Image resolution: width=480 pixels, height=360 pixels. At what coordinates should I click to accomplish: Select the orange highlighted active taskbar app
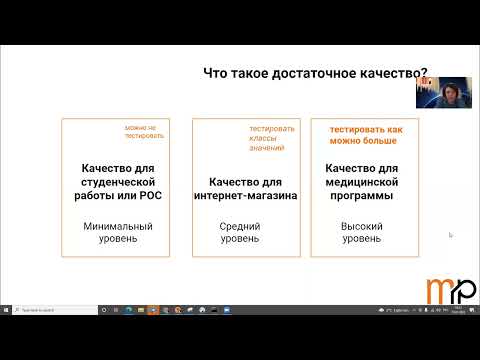153,310
